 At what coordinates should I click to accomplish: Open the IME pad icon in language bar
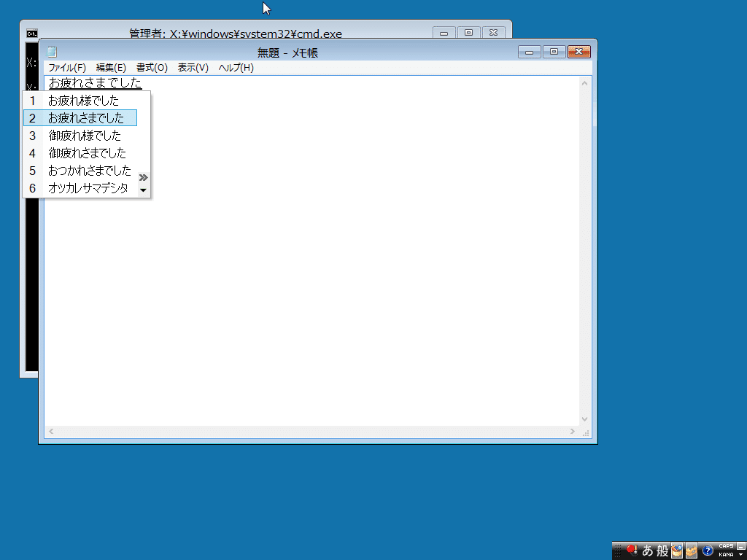(x=677, y=551)
